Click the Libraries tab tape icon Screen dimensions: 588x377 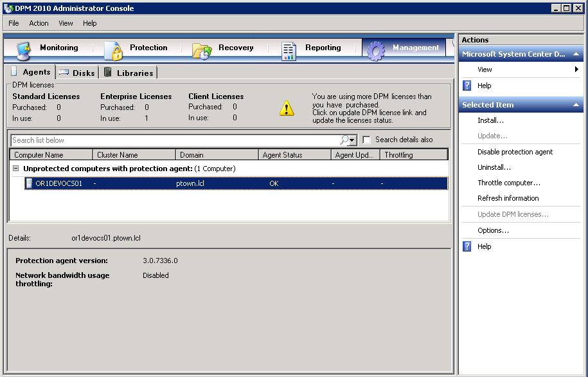107,71
